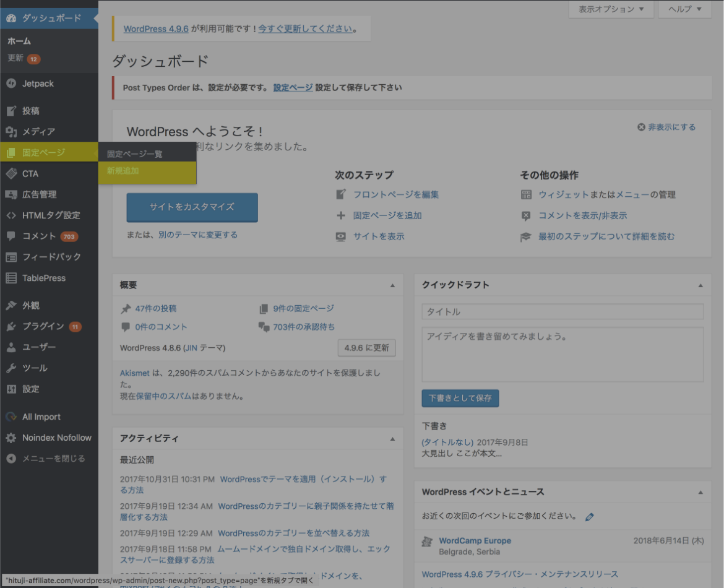This screenshot has width=724, height=588.
Task: Click the メディア media icon
Action: (11, 132)
